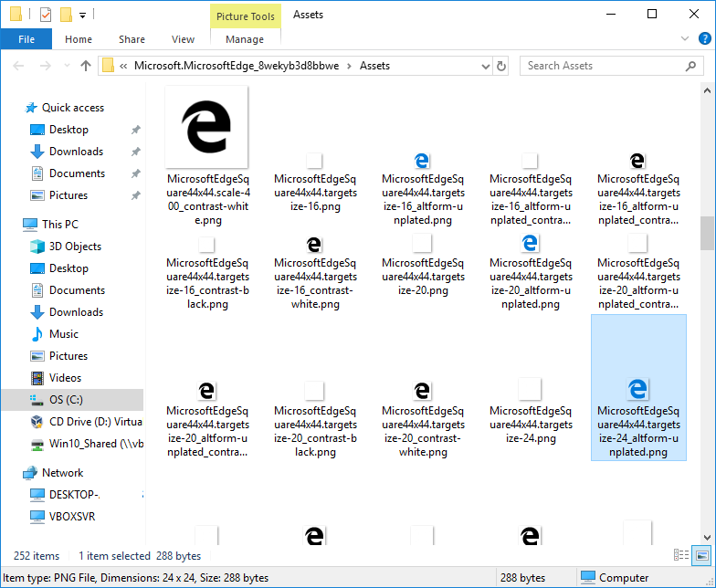Select targetsize-16_altform-unplated.png blue Edge icon
The height and width of the screenshot is (588, 716).
point(422,161)
